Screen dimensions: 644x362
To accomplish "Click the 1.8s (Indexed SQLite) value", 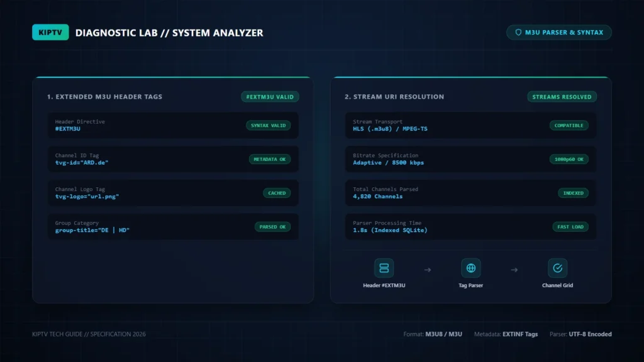I will pyautogui.click(x=390, y=230).
